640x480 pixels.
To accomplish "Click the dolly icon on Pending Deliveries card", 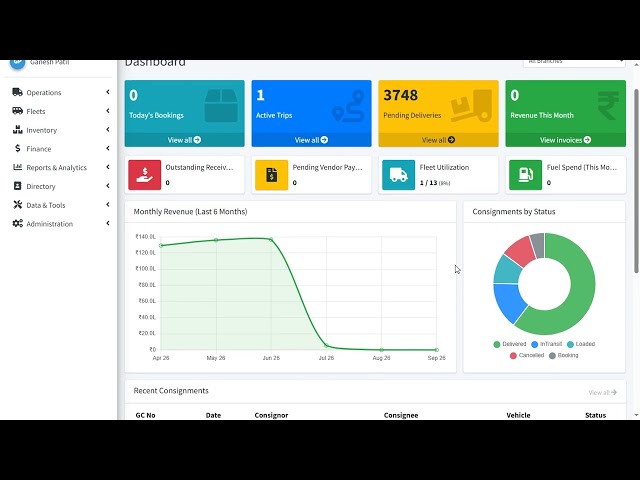I will [x=471, y=106].
